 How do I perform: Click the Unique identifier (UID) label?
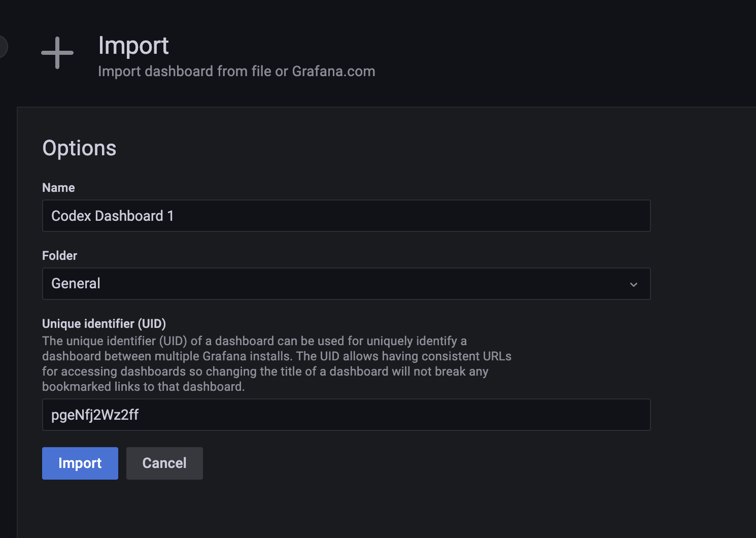pos(104,324)
